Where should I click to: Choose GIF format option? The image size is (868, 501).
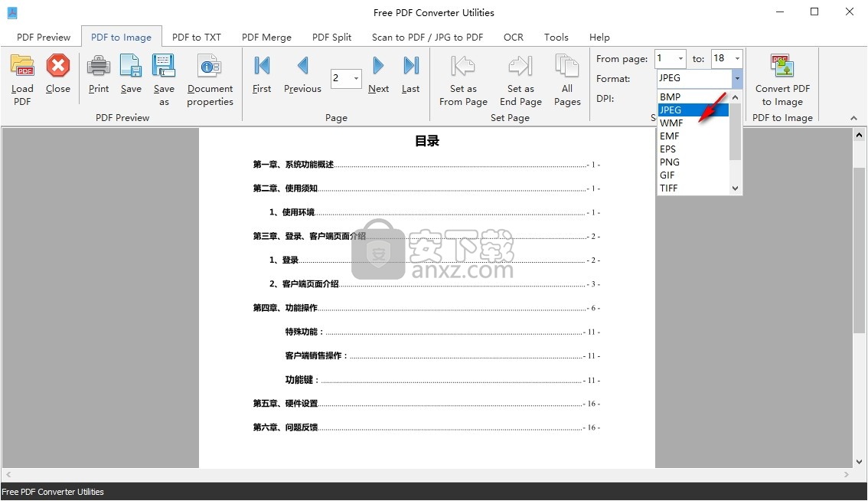[x=693, y=175]
